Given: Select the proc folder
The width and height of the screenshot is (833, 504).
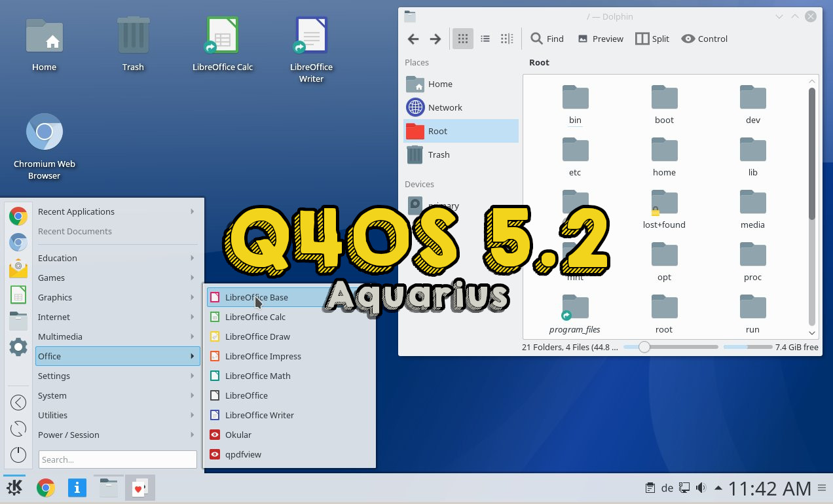Looking at the screenshot, I should (753, 261).
